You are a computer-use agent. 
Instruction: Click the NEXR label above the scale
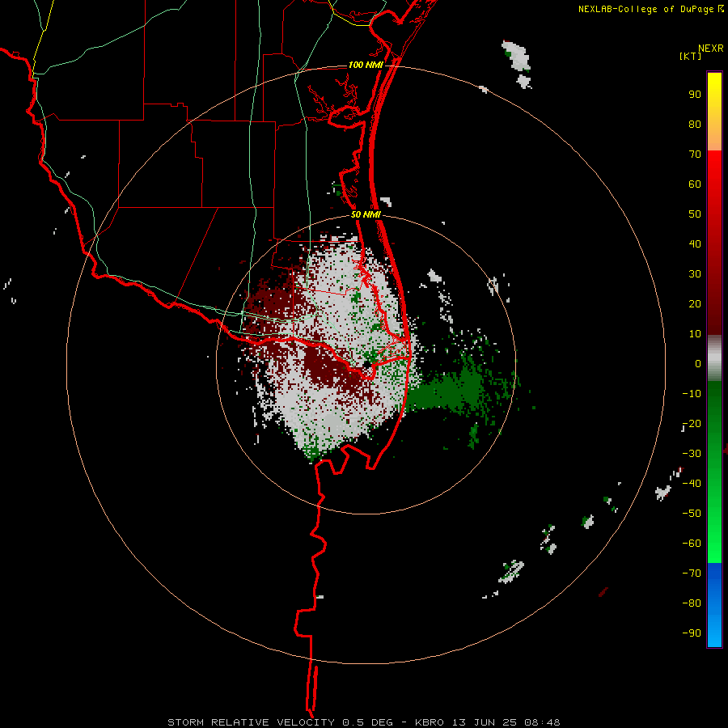click(x=711, y=49)
